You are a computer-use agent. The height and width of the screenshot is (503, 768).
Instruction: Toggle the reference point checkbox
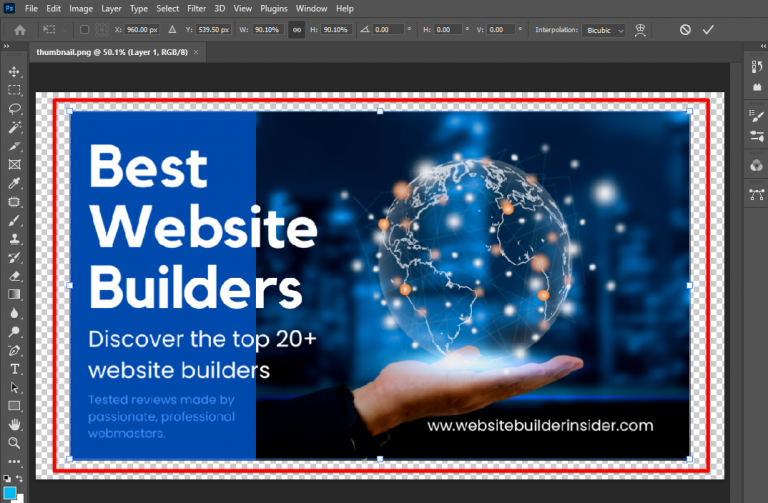[x=84, y=30]
